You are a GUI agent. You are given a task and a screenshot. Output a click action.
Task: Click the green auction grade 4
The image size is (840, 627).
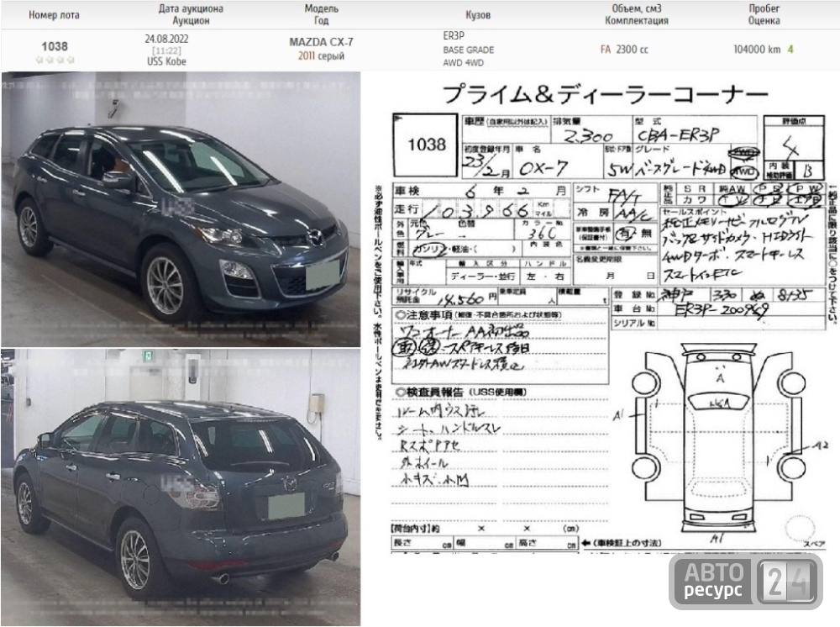pyautogui.click(x=790, y=50)
